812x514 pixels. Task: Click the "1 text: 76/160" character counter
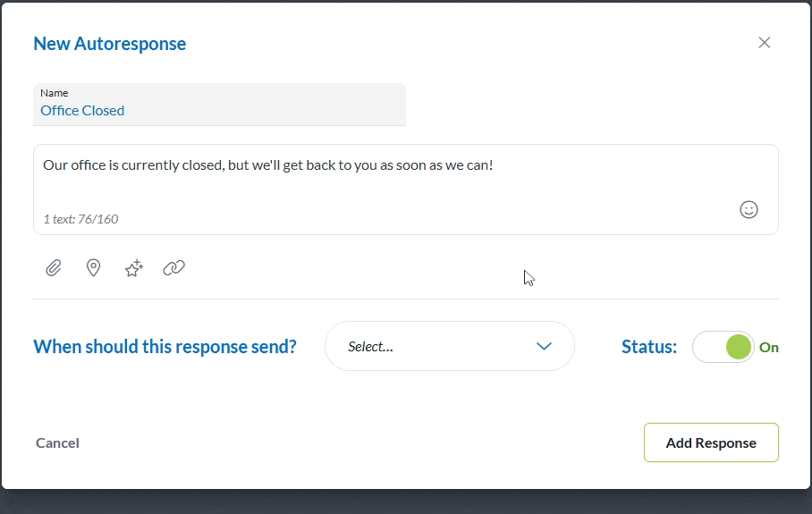(x=80, y=219)
